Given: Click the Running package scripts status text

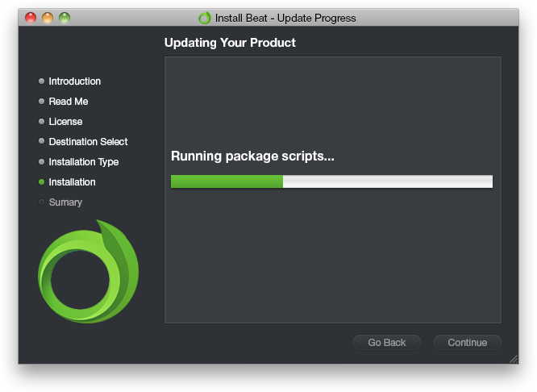Looking at the screenshot, I should coord(252,156).
